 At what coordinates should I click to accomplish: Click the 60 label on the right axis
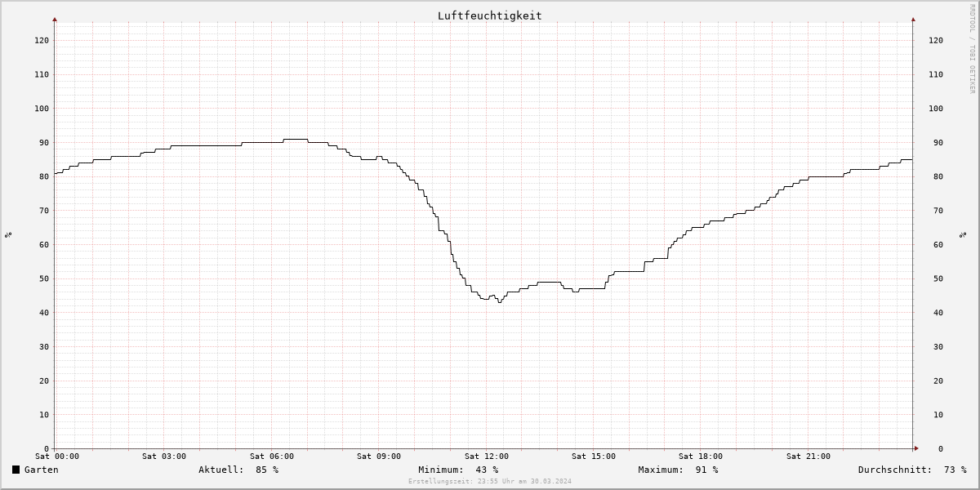coord(938,245)
